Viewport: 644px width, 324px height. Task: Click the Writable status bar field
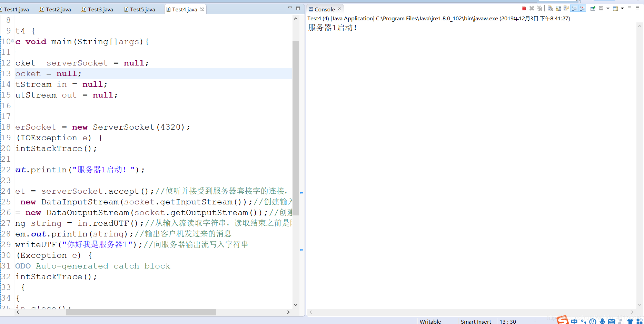tap(430, 321)
